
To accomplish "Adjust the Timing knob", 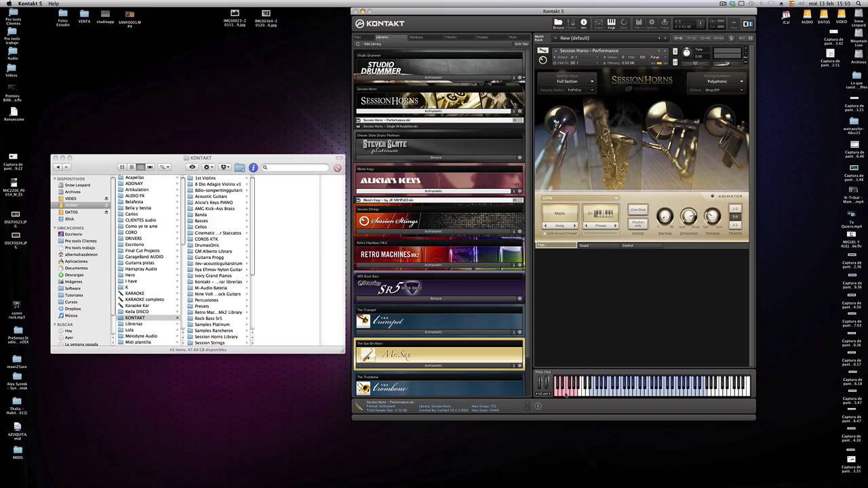I will [x=712, y=216].
